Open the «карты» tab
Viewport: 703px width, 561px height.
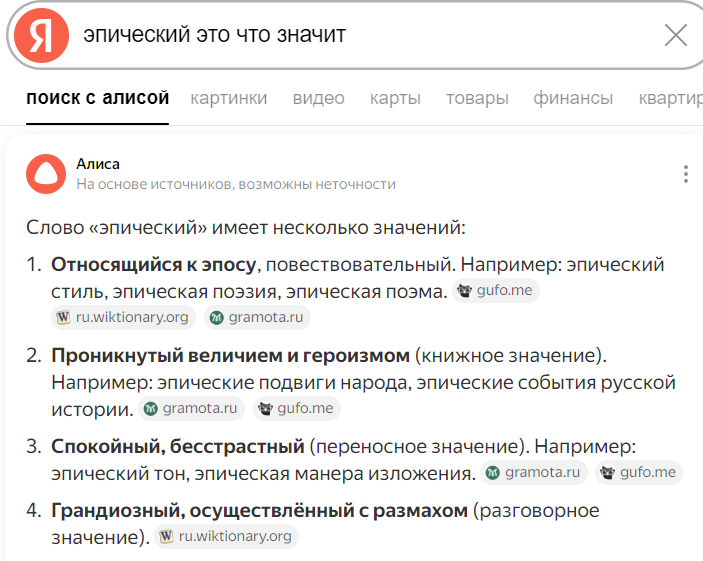click(x=395, y=98)
